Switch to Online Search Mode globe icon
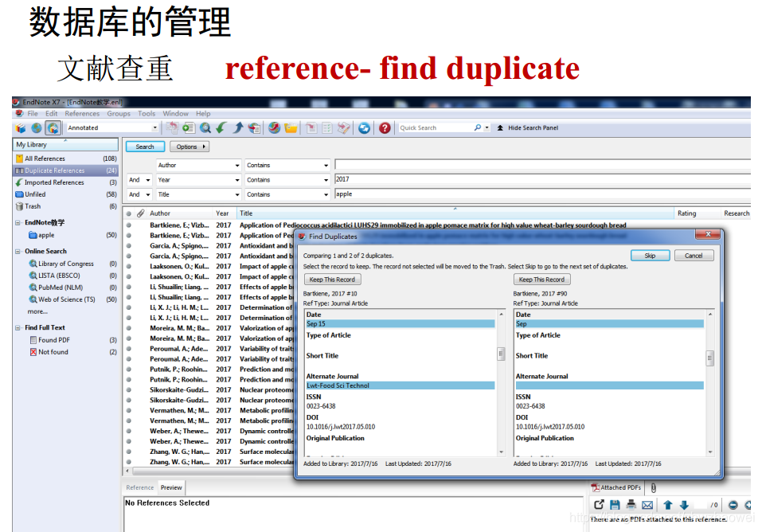762x532 pixels. coord(37,128)
